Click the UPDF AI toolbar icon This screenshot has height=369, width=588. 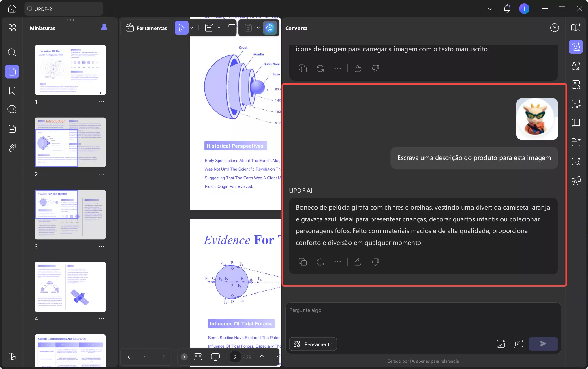point(270,28)
